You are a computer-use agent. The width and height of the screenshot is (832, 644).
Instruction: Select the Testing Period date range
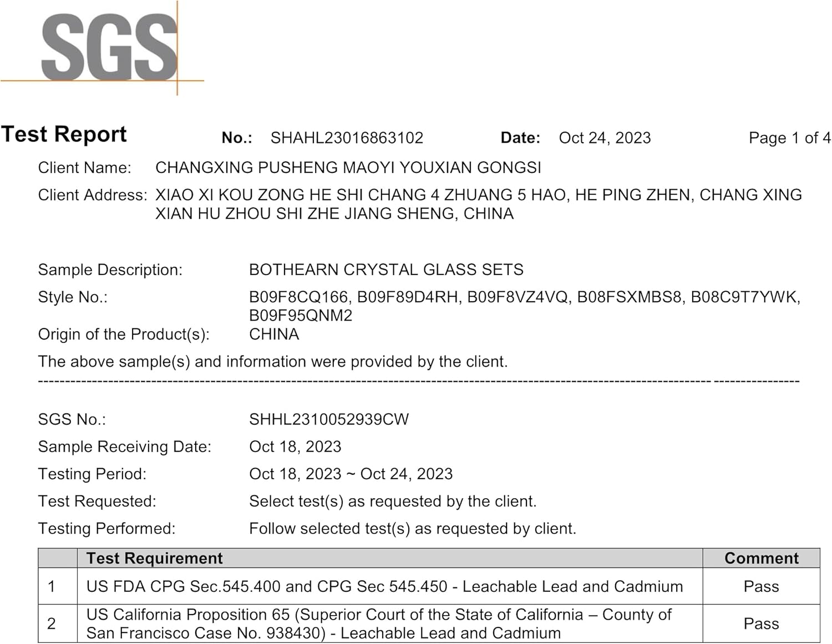click(x=351, y=474)
